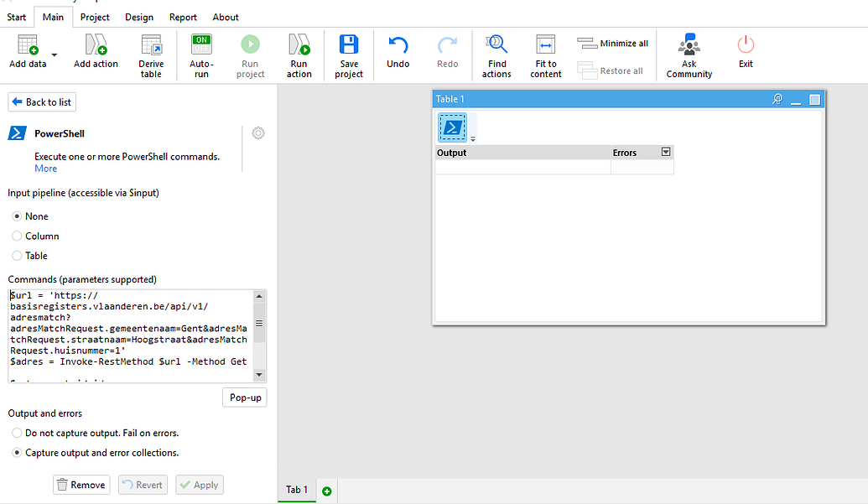Go Back to list
This screenshot has height=504, width=868.
pyautogui.click(x=42, y=101)
